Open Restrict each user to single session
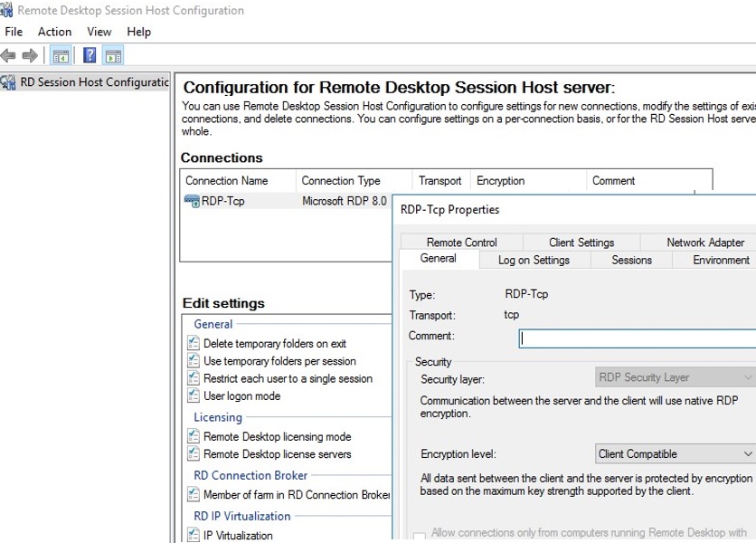756x543 pixels. coord(288,379)
